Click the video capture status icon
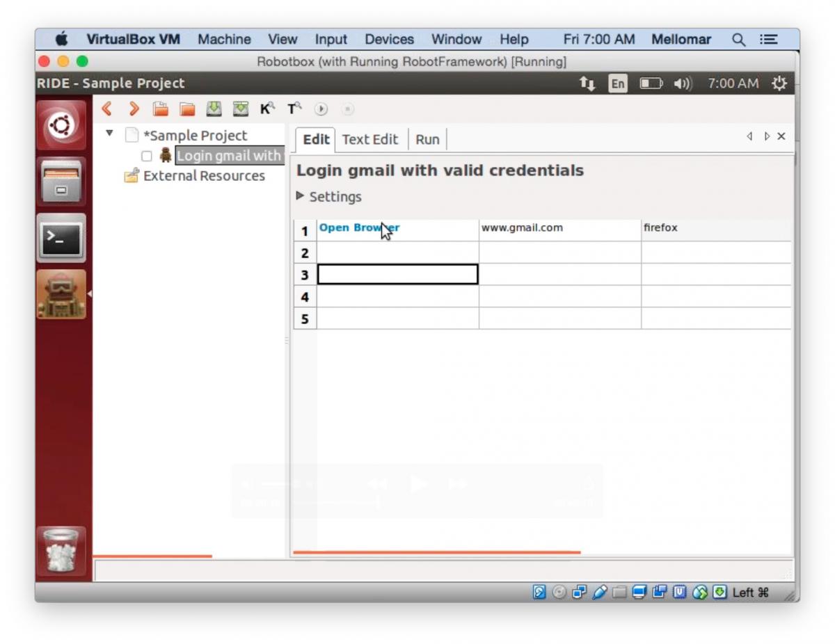This screenshot has height=644, width=835. tap(660, 593)
